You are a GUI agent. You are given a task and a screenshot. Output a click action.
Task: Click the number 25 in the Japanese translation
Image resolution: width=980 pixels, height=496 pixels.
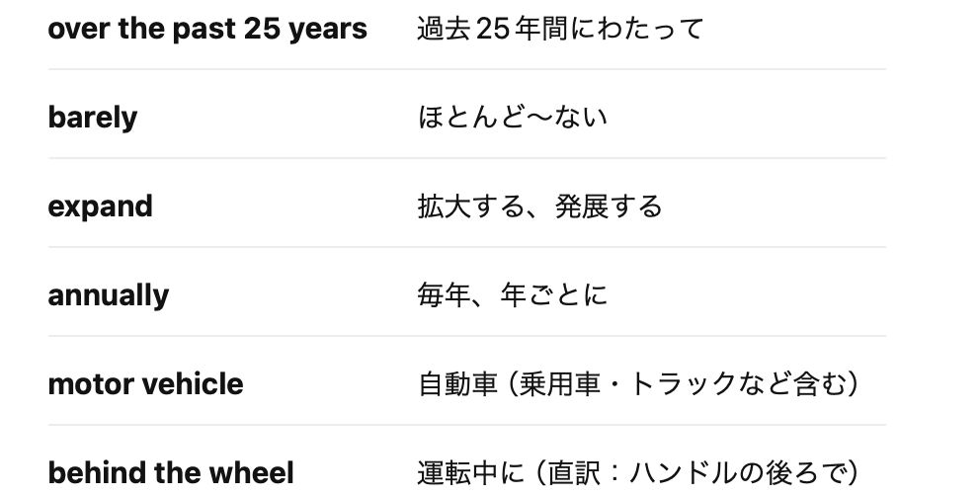492,29
